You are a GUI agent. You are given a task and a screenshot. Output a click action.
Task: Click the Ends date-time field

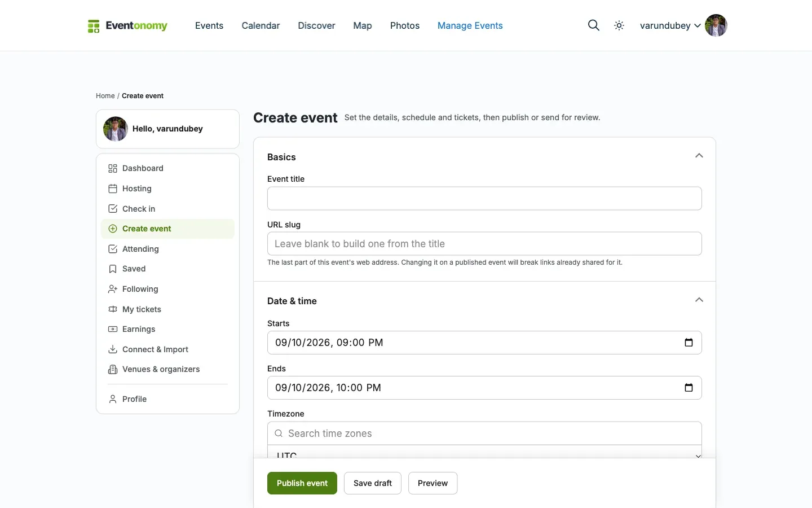tap(484, 388)
